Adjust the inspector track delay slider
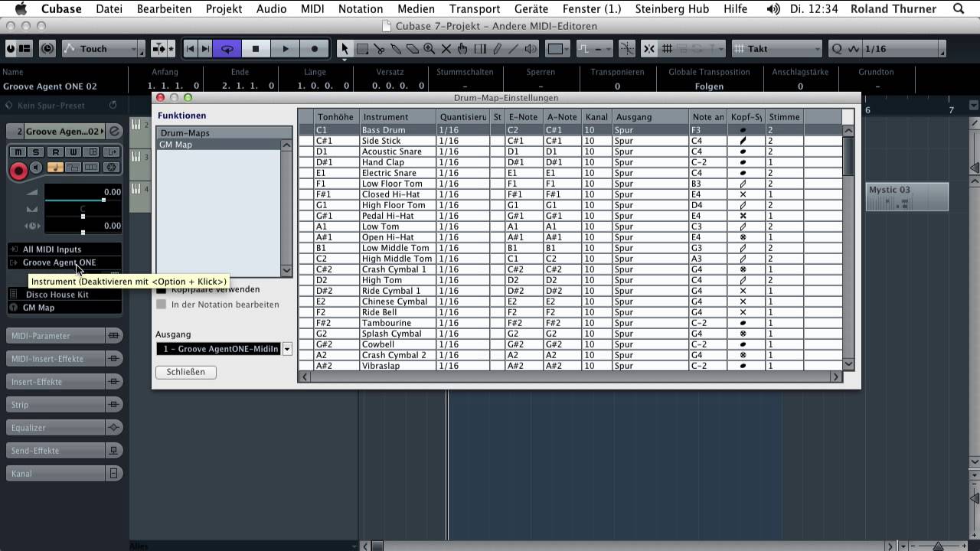This screenshot has height=551, width=980. tap(83, 231)
